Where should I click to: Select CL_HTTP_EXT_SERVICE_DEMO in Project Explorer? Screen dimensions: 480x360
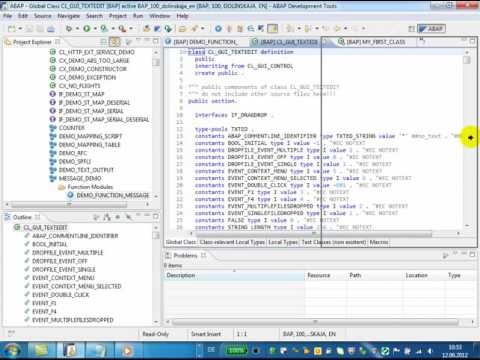(x=97, y=52)
